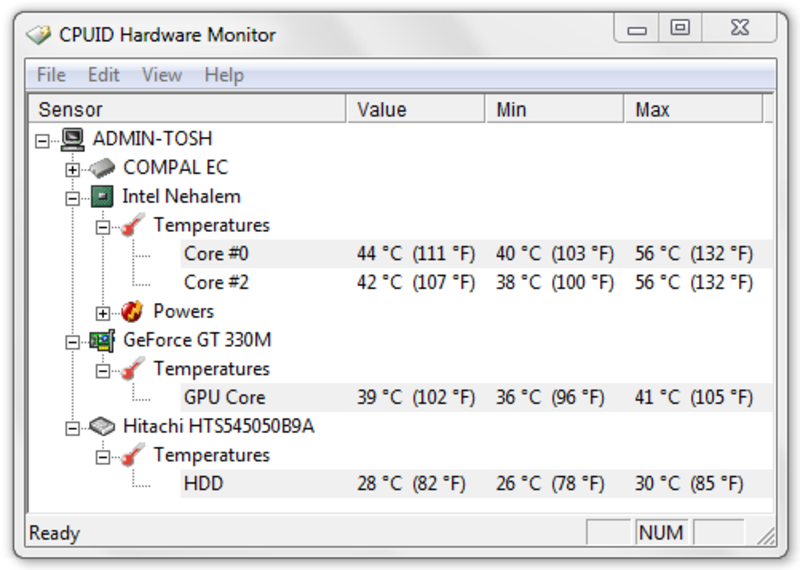Collapse Temperatures under Hitachi drive
The image size is (800, 570).
[x=103, y=457]
